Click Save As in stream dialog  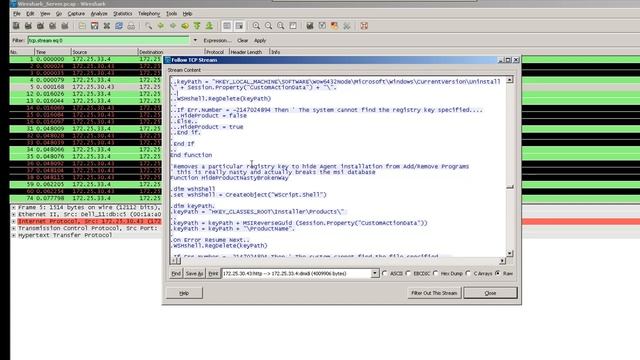coord(194,273)
